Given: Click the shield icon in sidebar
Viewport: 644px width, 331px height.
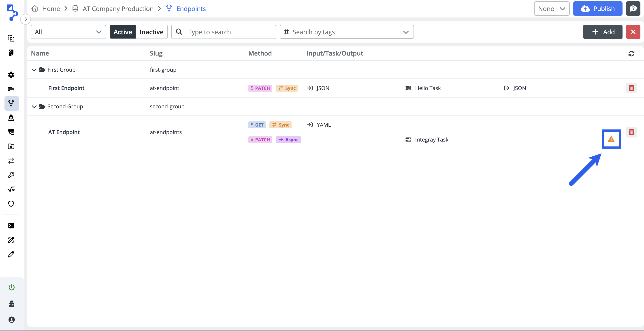Looking at the screenshot, I should pyautogui.click(x=11, y=204).
